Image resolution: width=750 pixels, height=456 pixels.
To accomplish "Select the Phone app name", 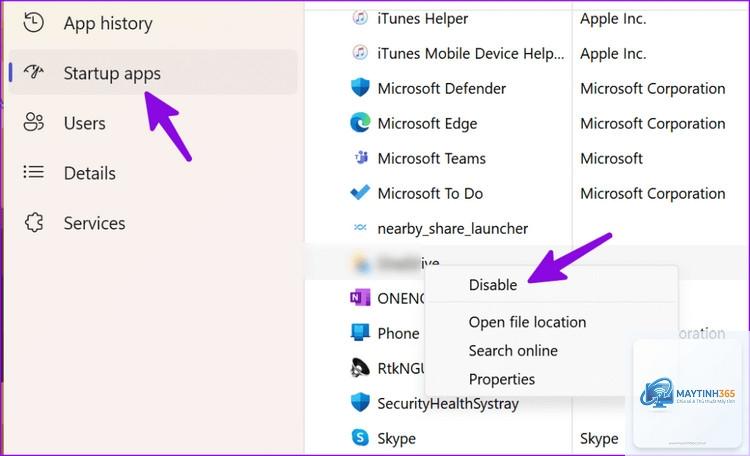I will pos(398,333).
